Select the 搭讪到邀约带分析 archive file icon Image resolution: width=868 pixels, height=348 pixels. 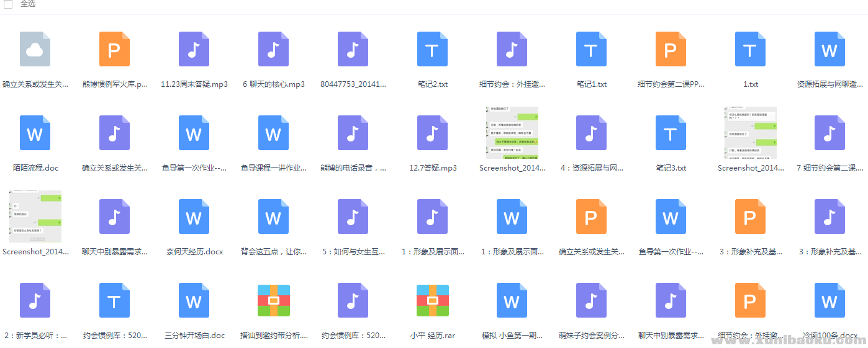tap(273, 300)
